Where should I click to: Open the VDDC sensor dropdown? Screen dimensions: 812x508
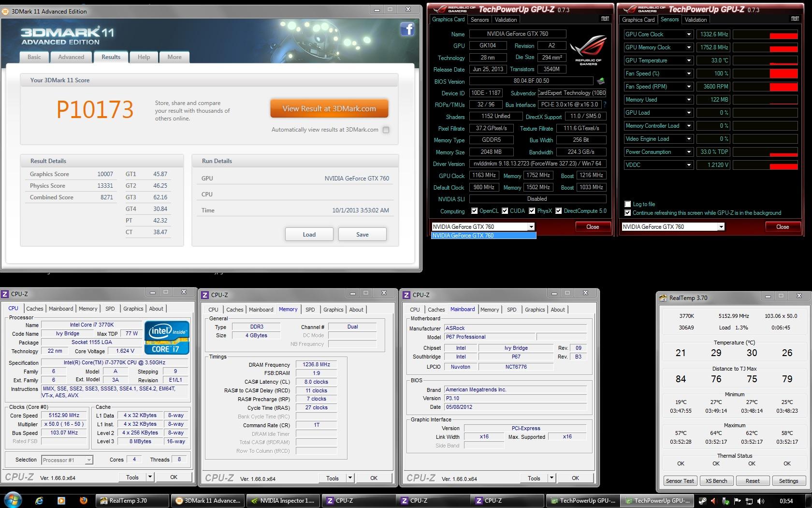(689, 165)
